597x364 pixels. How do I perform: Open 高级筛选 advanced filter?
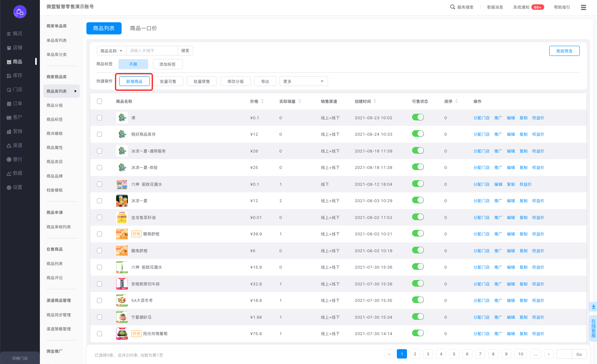point(564,51)
